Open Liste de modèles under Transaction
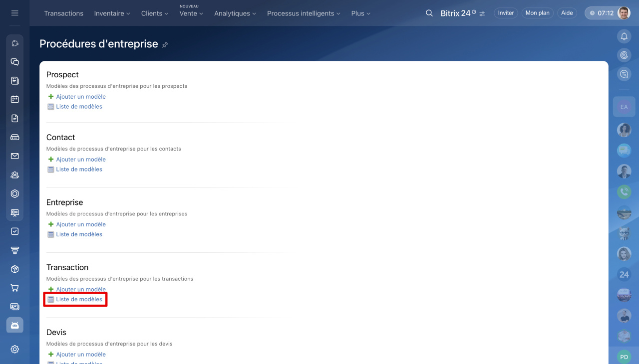639x364 pixels. [x=79, y=299]
